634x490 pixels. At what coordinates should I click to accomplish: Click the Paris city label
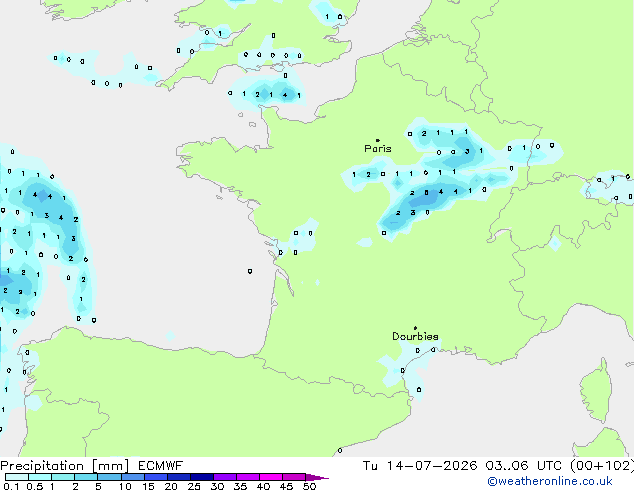point(378,148)
